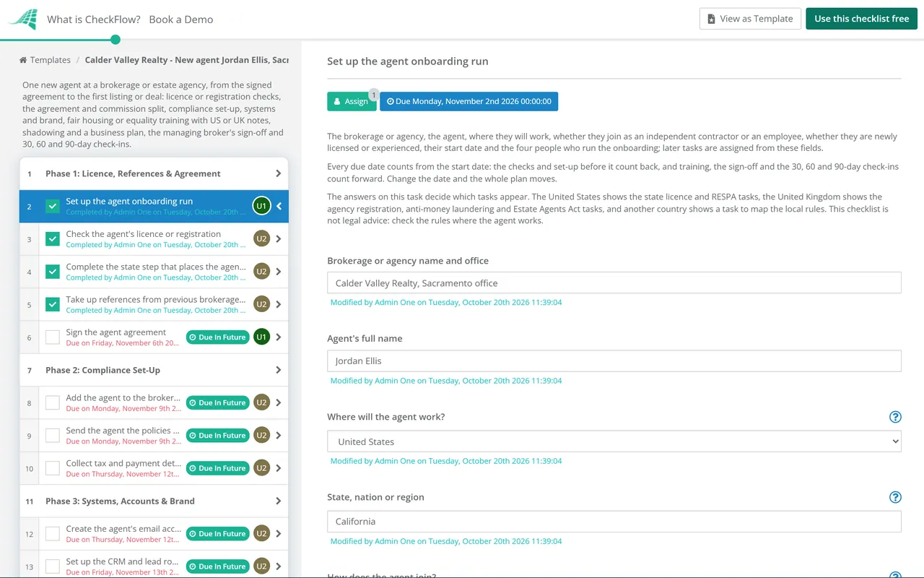Click U1 avatar on Set up the agent onboarding run
Image resolution: width=924 pixels, height=578 pixels.
(x=261, y=206)
